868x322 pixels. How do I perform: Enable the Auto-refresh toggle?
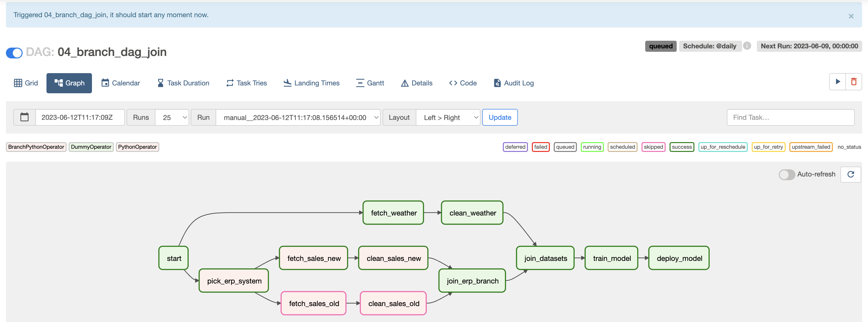click(x=787, y=174)
